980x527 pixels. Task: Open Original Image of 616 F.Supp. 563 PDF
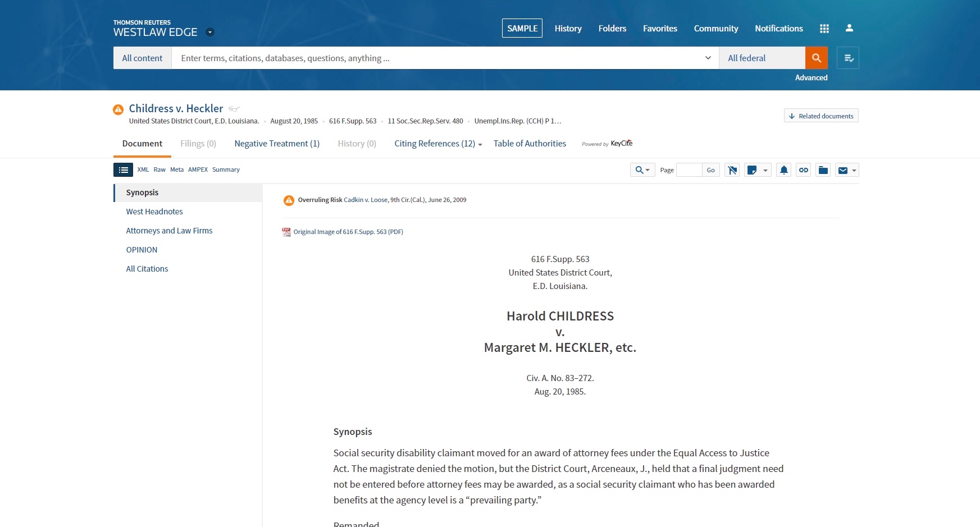pos(348,232)
